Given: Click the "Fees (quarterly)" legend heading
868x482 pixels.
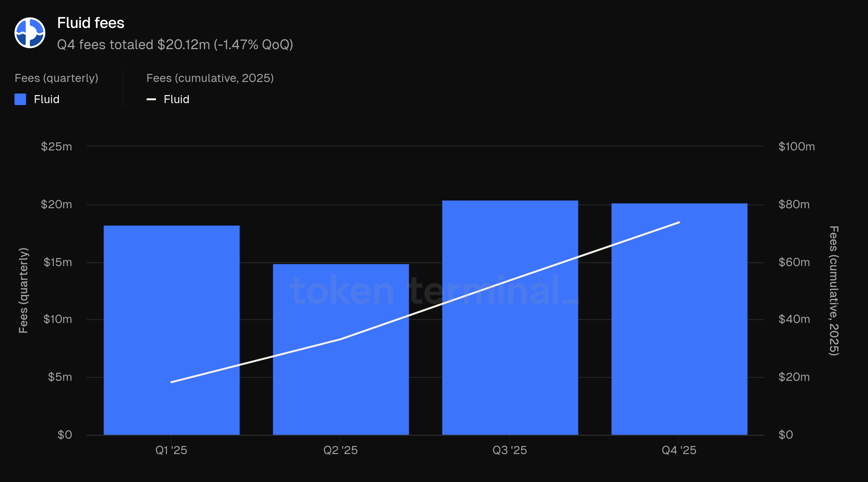Looking at the screenshot, I should 56,78.
